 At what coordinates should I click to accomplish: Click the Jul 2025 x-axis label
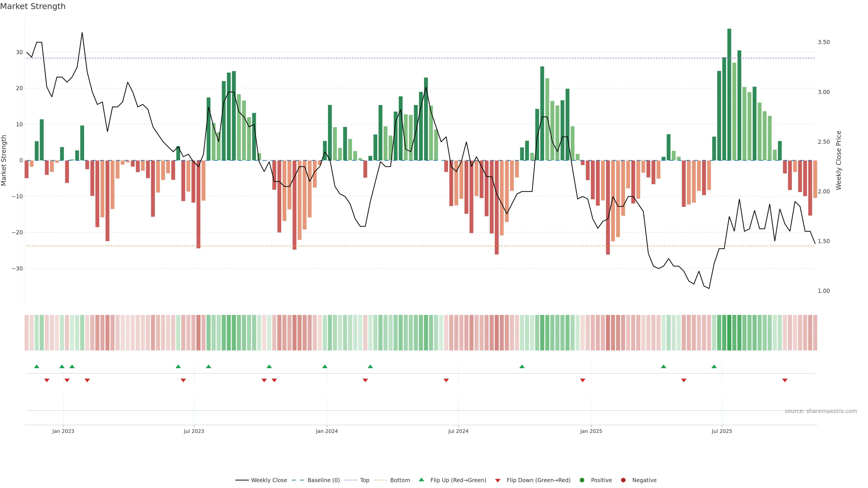tap(722, 431)
